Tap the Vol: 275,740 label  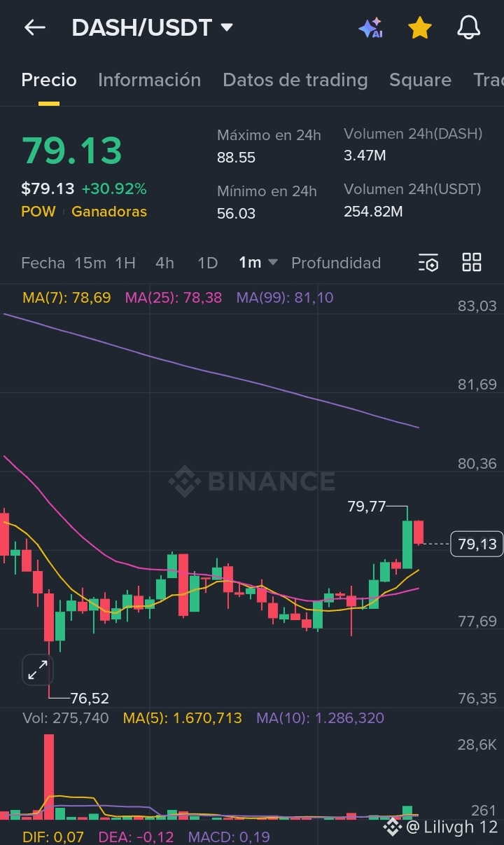coord(65,718)
